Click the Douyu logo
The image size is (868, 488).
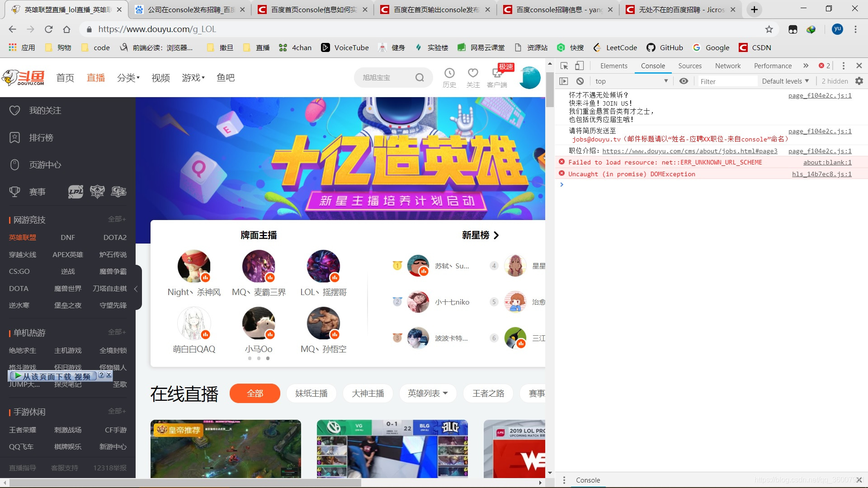click(x=24, y=77)
